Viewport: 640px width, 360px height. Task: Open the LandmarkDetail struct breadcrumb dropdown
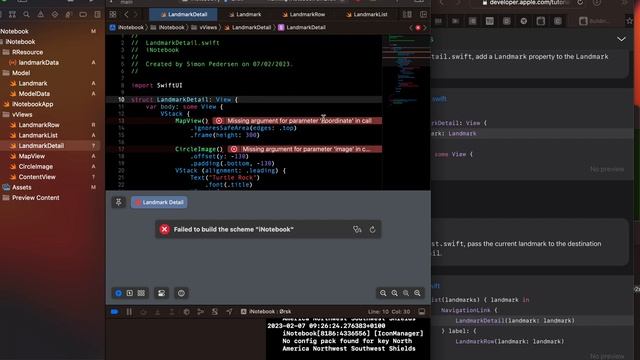pos(302,27)
